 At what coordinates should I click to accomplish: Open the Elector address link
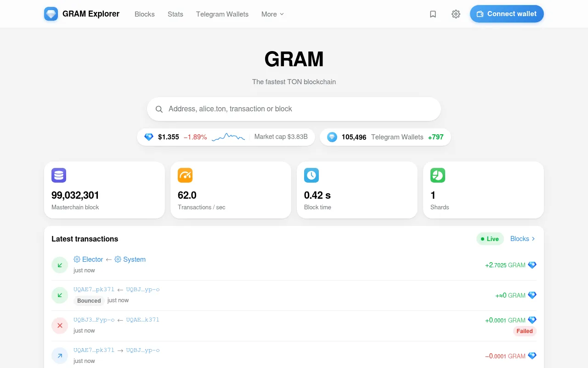coord(88,259)
